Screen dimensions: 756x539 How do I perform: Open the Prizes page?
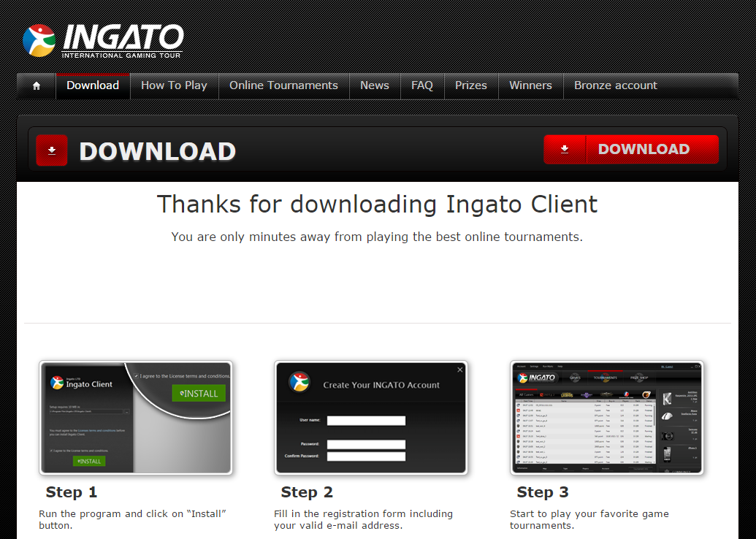471,85
